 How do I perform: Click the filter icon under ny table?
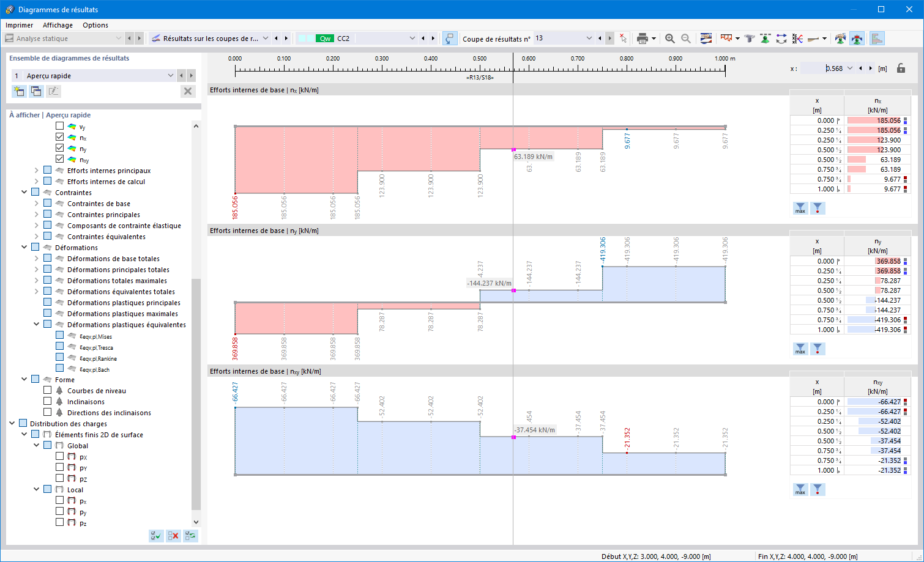tap(818, 349)
